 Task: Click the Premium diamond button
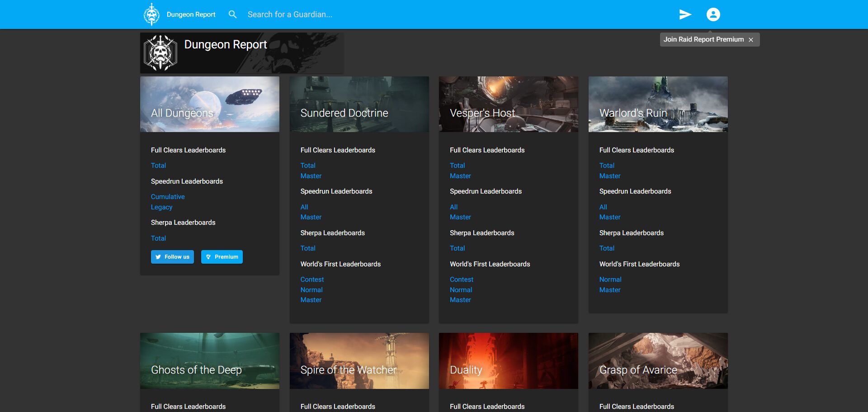click(x=222, y=257)
